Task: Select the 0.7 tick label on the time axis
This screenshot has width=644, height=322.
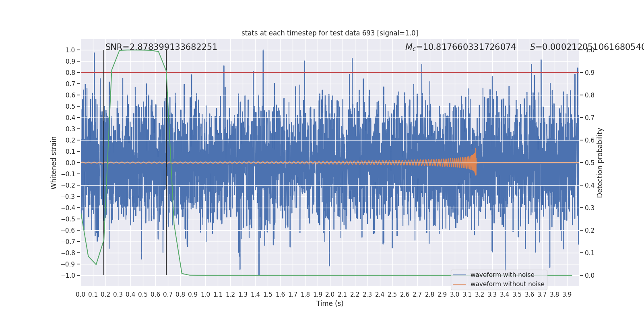Action: click(x=168, y=295)
